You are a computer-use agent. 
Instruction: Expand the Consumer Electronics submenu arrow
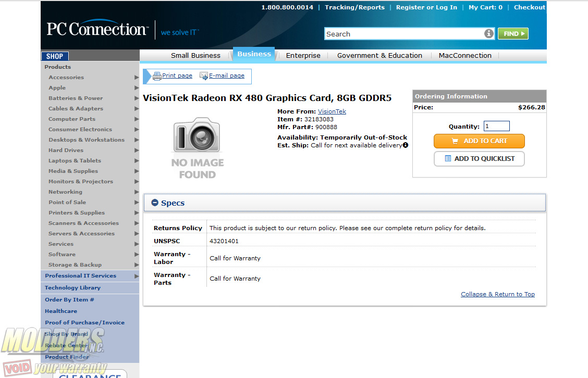[137, 130]
